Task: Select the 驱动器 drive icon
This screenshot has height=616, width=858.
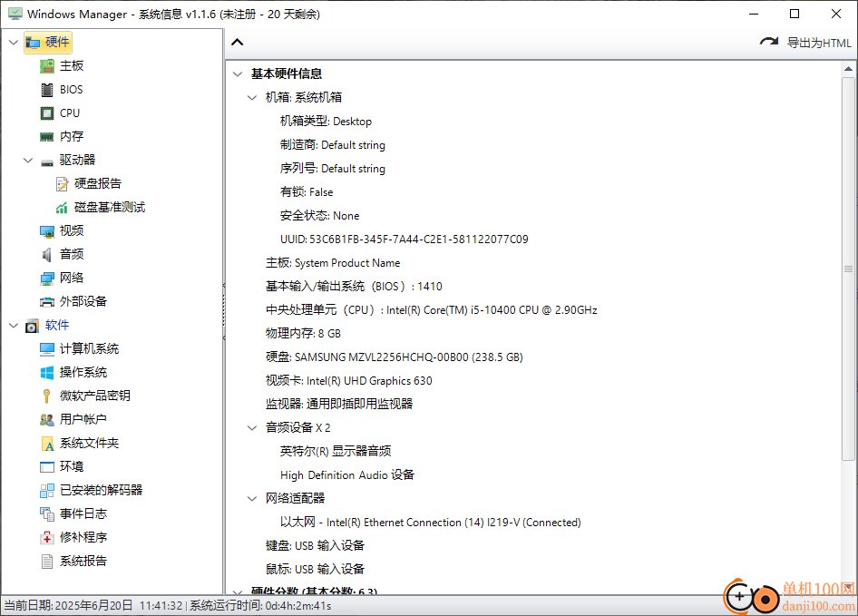Action: [x=47, y=161]
